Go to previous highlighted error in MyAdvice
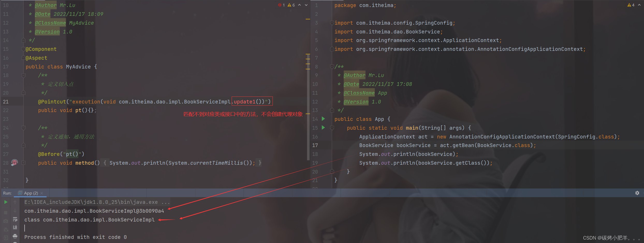This screenshot has height=243, width=644. pos(299,5)
